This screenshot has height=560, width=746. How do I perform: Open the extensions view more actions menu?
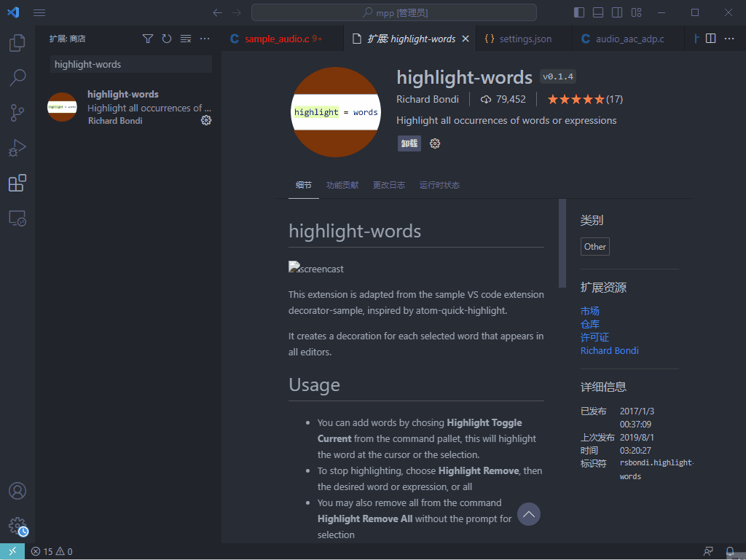point(205,39)
